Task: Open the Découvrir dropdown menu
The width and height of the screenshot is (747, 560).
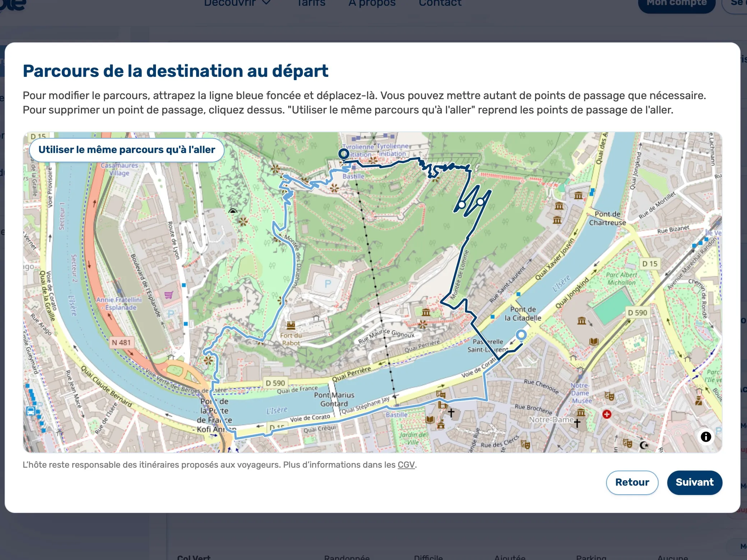Action: click(237, 3)
